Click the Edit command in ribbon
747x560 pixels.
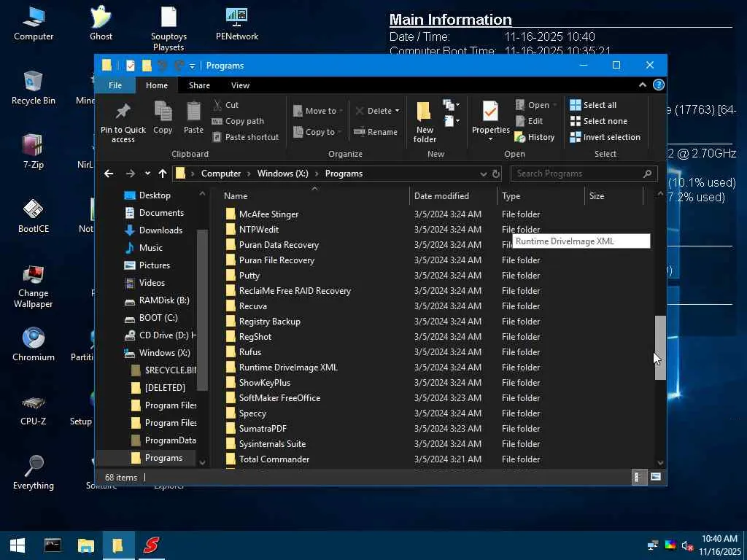click(530, 121)
